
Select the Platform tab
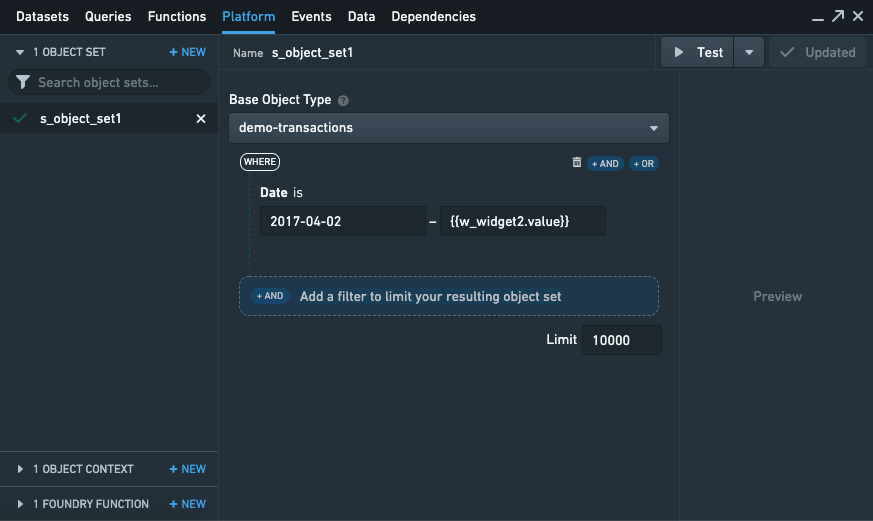(248, 17)
